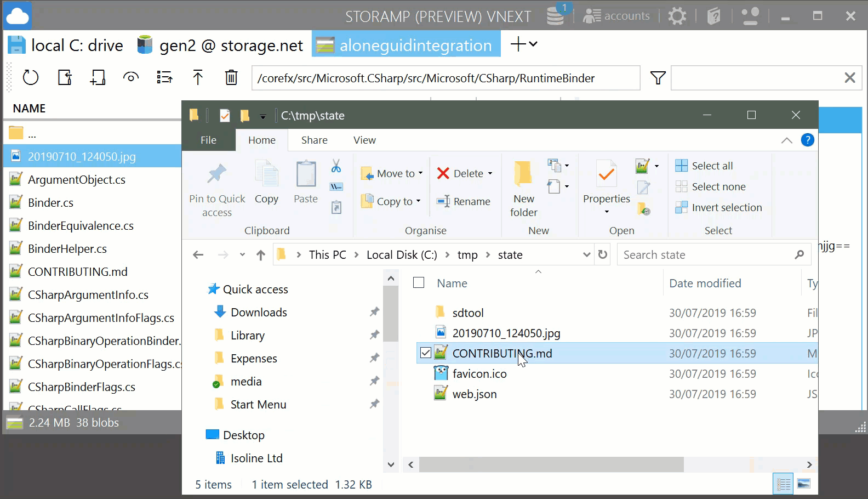Open Storamp settings gear icon
868x499 pixels.
677,16
